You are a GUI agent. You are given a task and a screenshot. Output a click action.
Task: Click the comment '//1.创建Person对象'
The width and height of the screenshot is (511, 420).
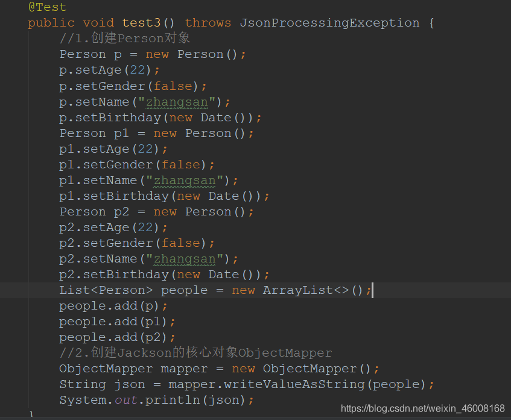125,38
